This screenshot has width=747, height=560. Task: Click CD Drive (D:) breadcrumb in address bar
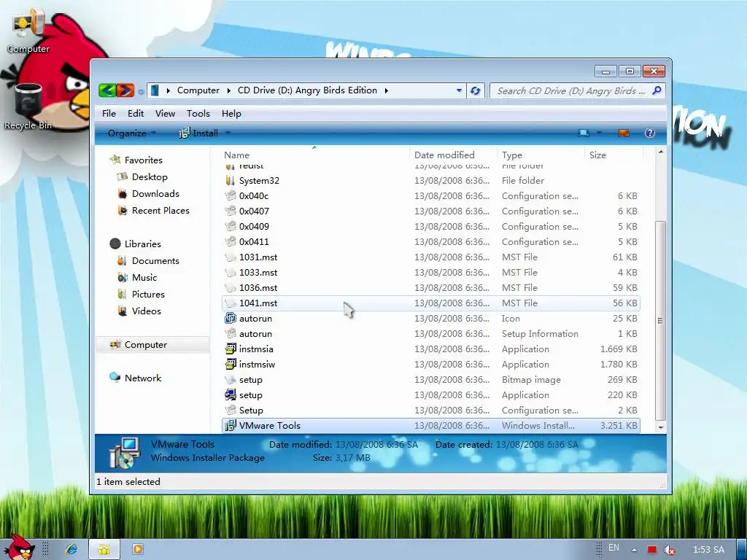pyautogui.click(x=307, y=90)
